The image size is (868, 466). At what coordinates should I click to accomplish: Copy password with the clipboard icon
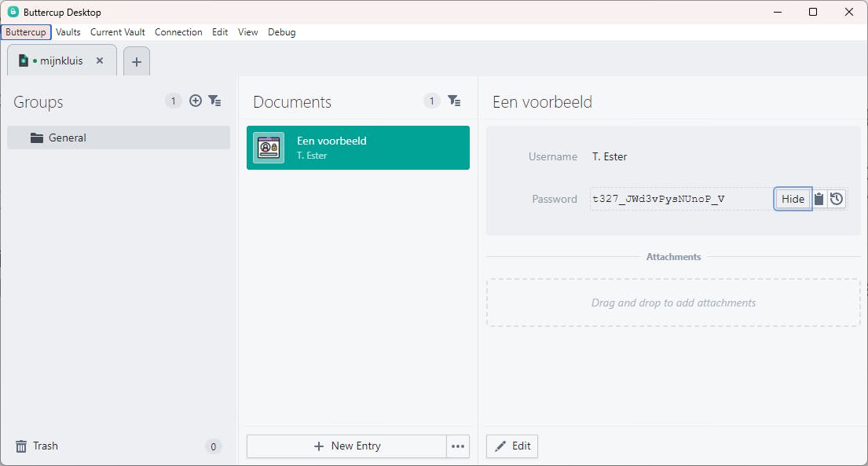(x=819, y=199)
